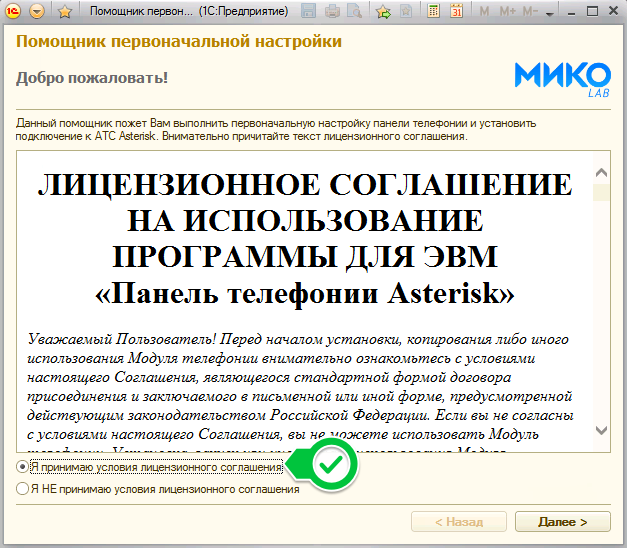Close the setup assistant window
Screen dimensions: 627x548
[x=613, y=11]
